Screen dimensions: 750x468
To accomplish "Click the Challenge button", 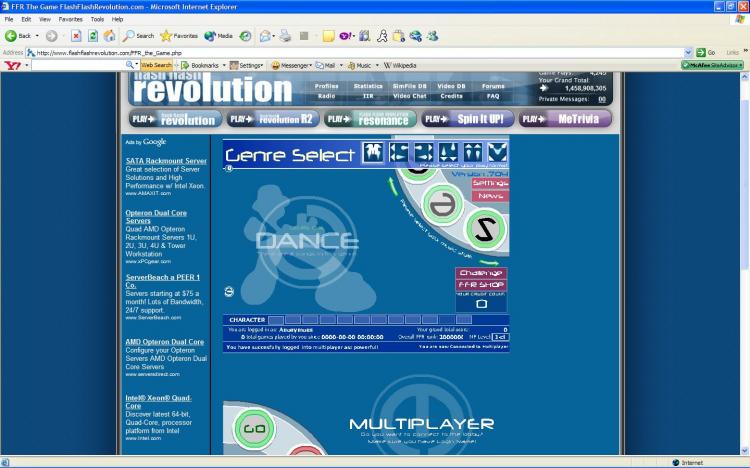I will (x=481, y=273).
